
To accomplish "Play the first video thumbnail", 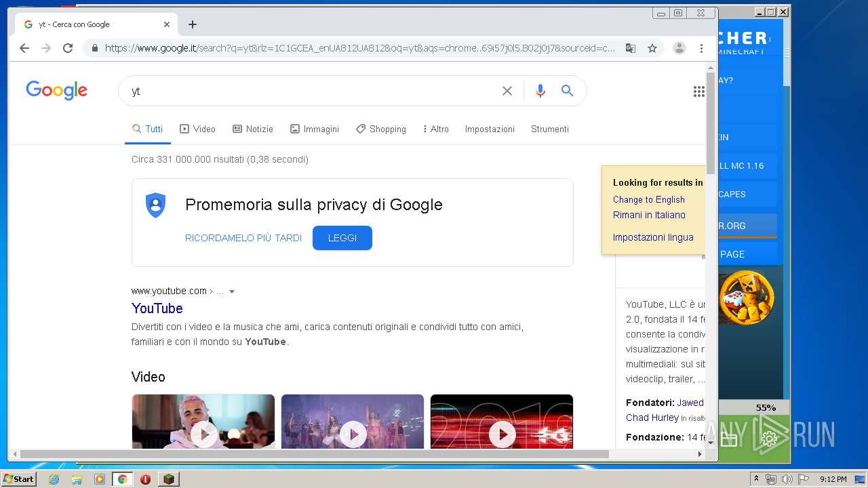I will (x=203, y=422).
